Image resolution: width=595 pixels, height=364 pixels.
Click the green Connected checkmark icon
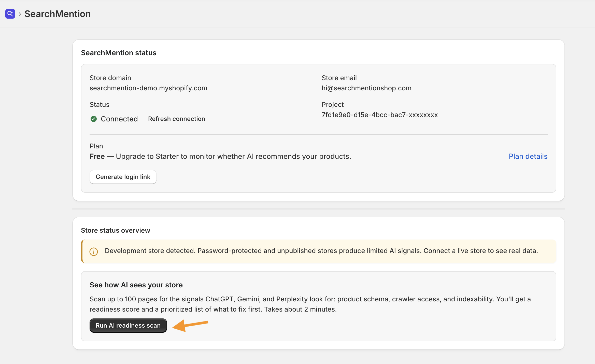94,119
